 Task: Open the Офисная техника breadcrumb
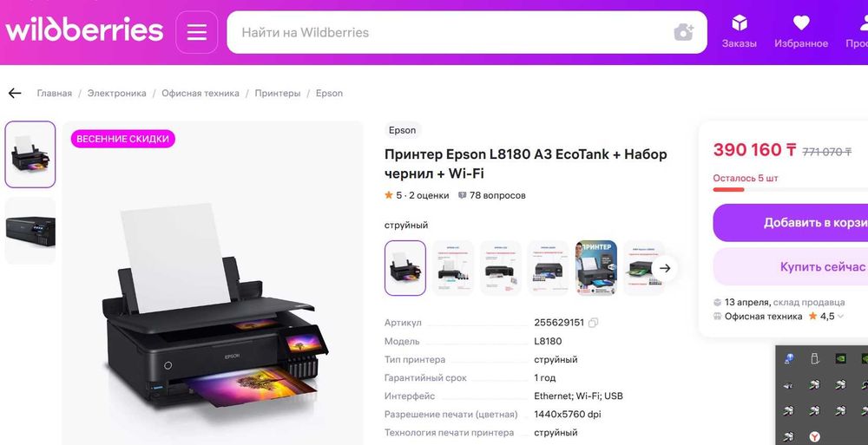click(x=201, y=93)
